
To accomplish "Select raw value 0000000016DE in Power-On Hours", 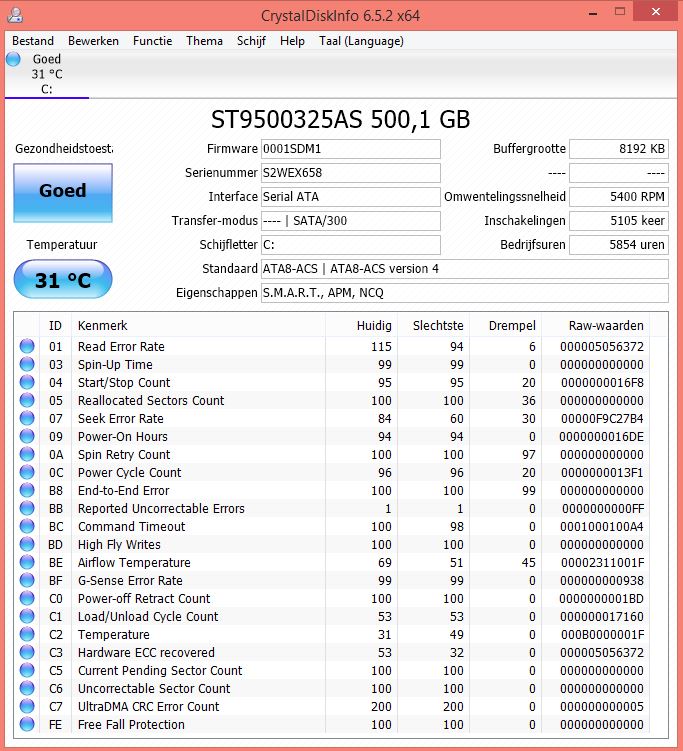I will pyautogui.click(x=601, y=436).
